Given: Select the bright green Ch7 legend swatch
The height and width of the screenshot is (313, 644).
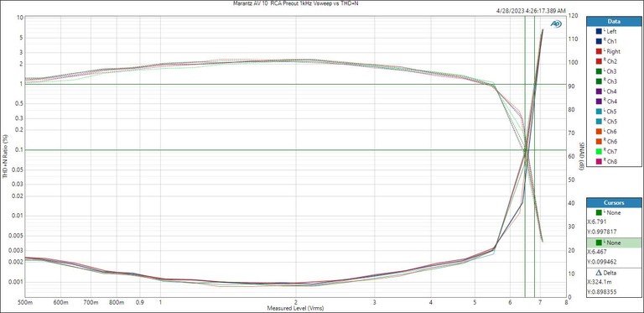Looking at the screenshot, I should coord(599,152).
